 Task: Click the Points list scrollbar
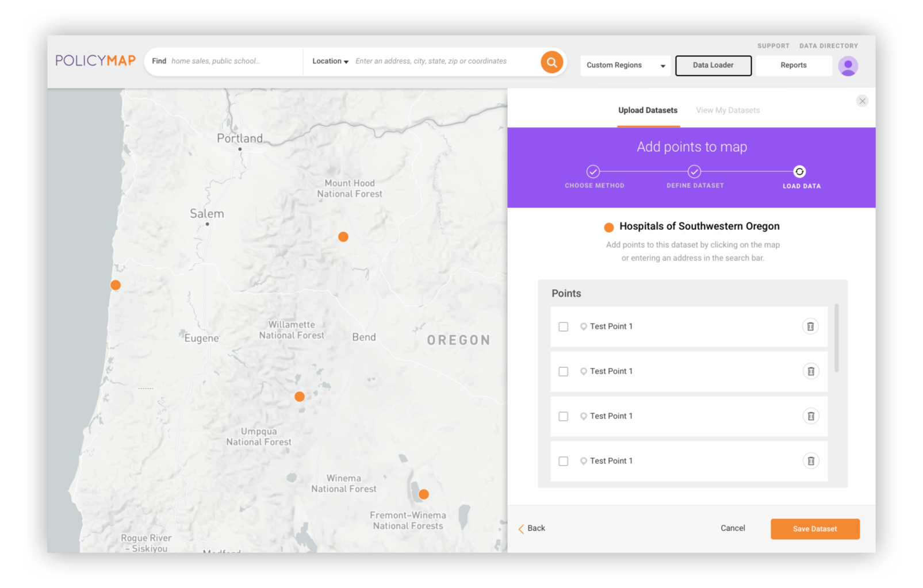[x=836, y=338]
